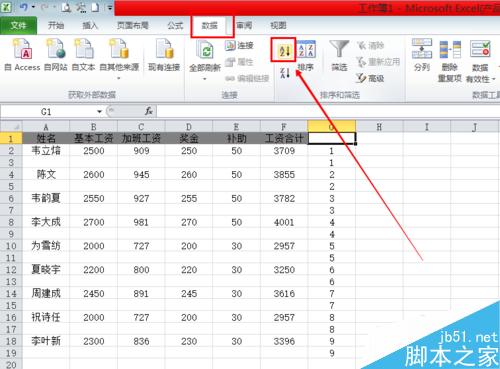This screenshot has width=500, height=369.
Task: Expand the 全部刷新 dropdown arrow
Action: 205,79
